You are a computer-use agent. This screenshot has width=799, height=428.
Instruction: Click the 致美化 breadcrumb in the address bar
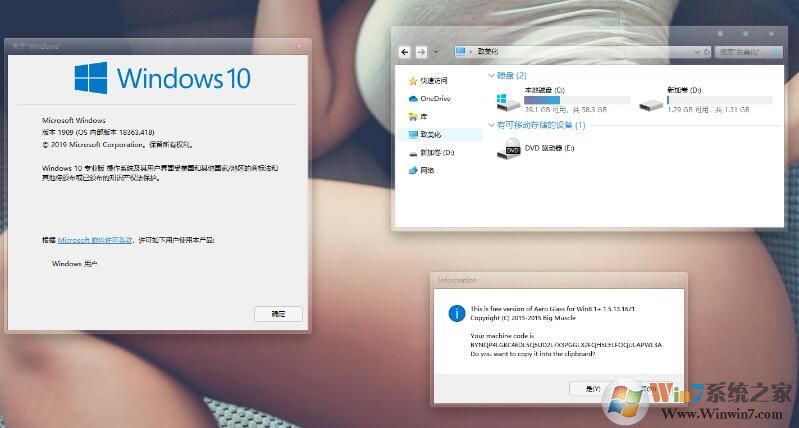[487, 52]
